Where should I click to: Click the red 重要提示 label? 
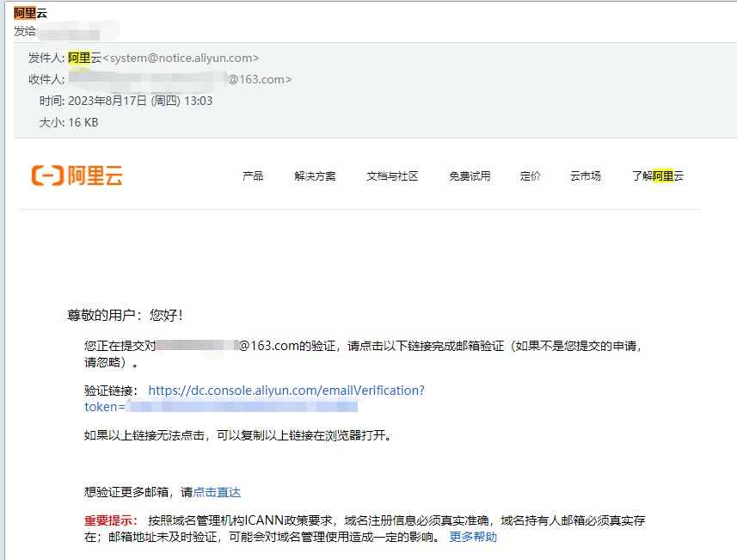pyautogui.click(x=110, y=520)
